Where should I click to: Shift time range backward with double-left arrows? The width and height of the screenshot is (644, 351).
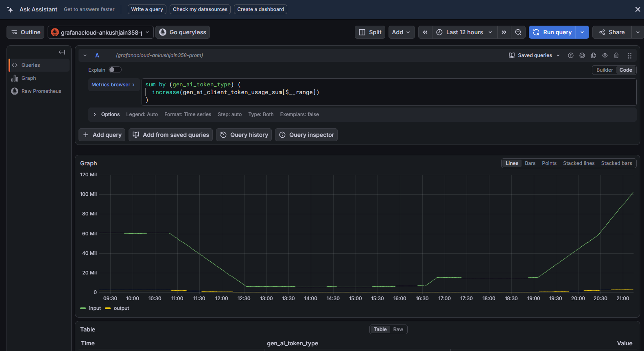pos(425,32)
